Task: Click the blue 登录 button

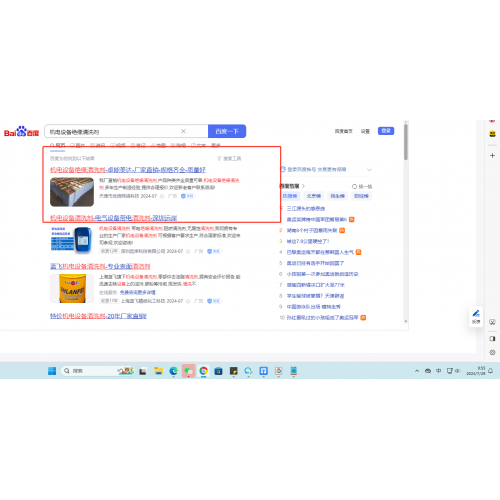Action: click(x=386, y=131)
